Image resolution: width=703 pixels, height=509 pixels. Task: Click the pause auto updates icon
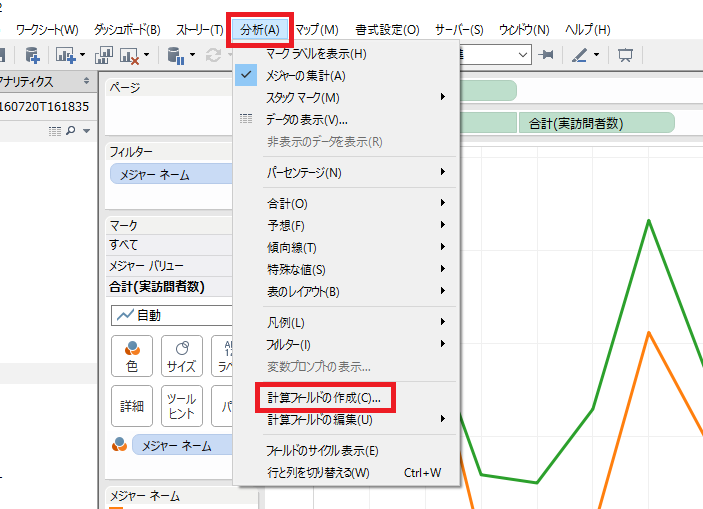coord(176,55)
